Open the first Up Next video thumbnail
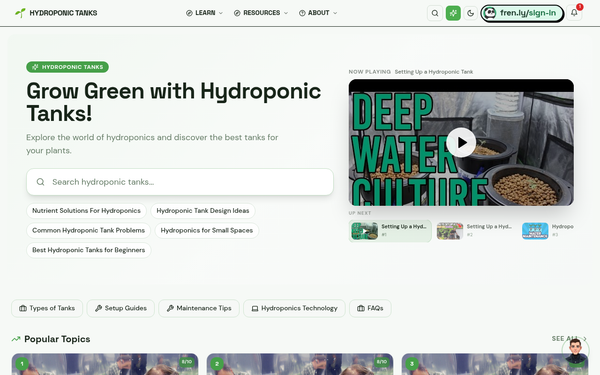 pos(365,231)
